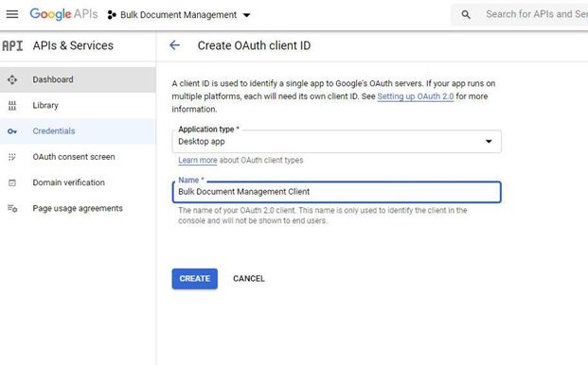Click the Learn more link about OAuth client types

point(197,160)
